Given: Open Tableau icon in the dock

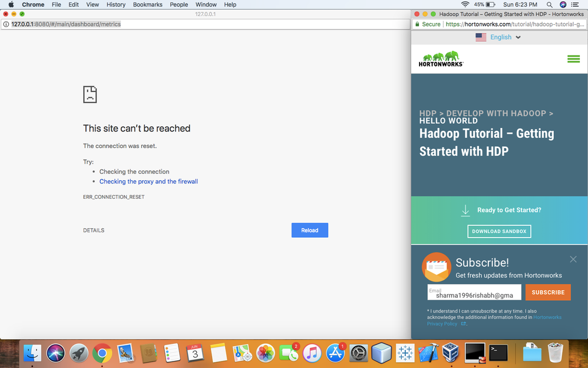Looking at the screenshot, I should click(x=405, y=353).
